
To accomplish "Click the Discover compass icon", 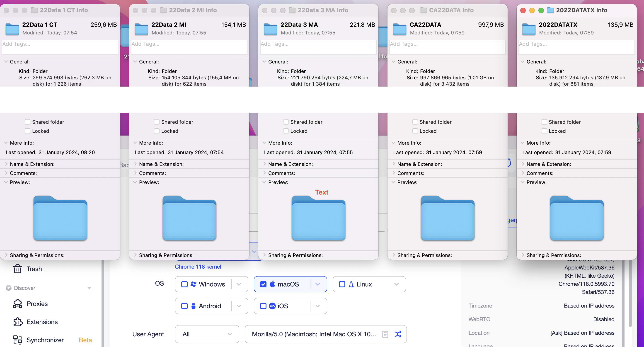I will coord(9,288).
